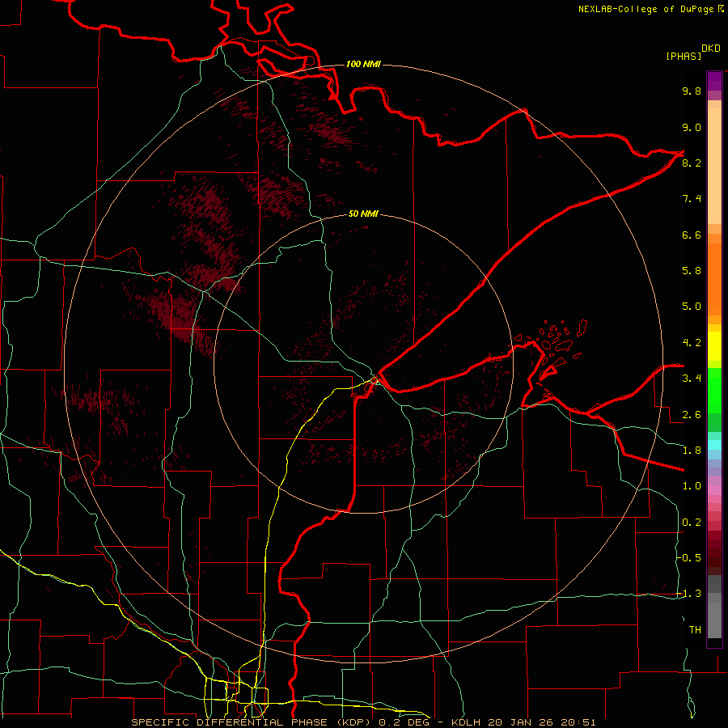Screen dimensions: 728x728
Task: Click the -0.5 value on color scale
Action: tap(689, 558)
